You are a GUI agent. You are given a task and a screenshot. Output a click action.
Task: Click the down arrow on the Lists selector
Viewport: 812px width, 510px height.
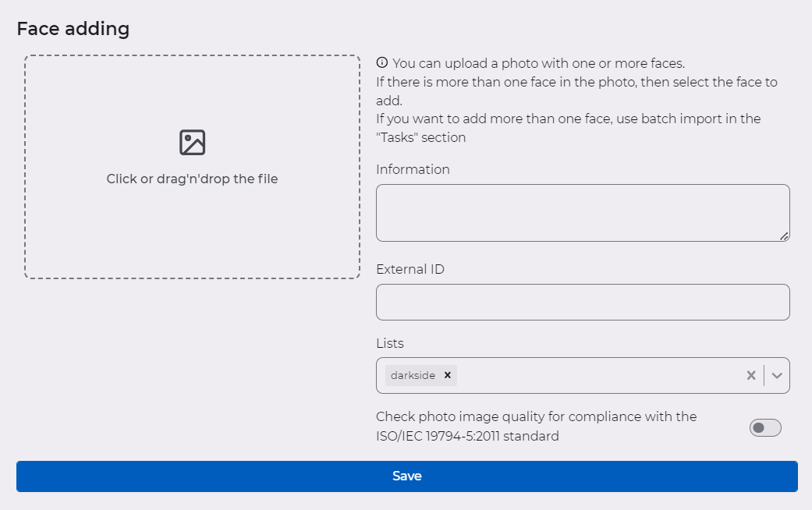tap(777, 375)
